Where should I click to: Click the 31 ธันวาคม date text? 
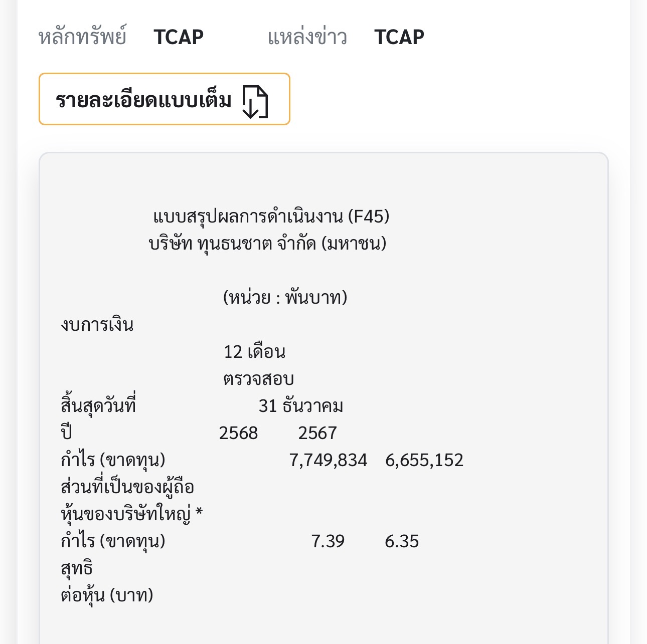click(x=301, y=406)
